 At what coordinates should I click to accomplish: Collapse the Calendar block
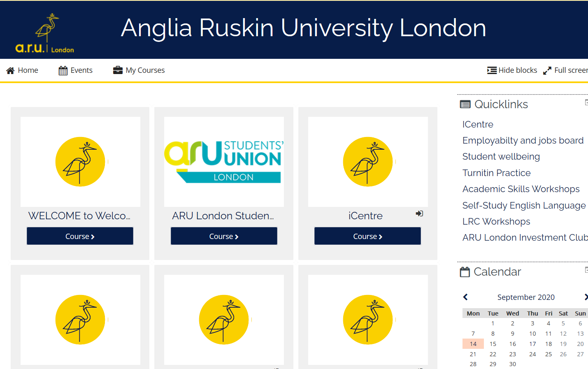pos(586,270)
